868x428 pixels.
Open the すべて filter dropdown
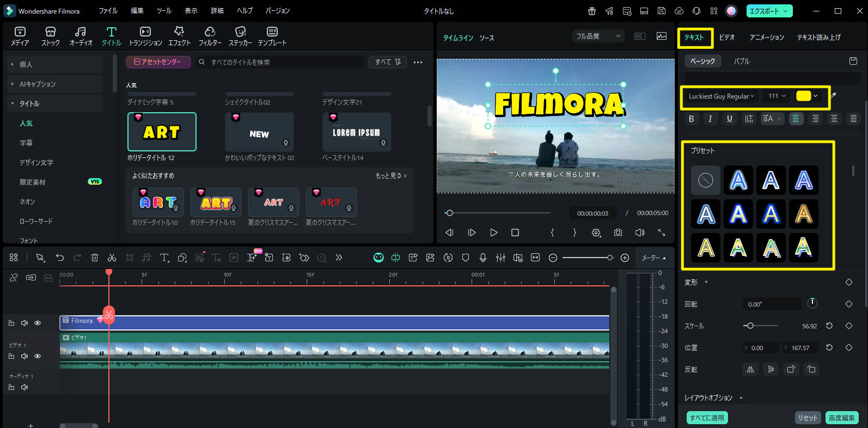pos(388,62)
